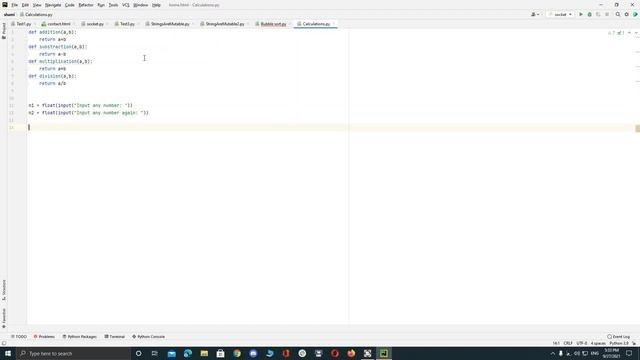
Task: Run with coverage icon in toolbar
Action: (x=598, y=14)
